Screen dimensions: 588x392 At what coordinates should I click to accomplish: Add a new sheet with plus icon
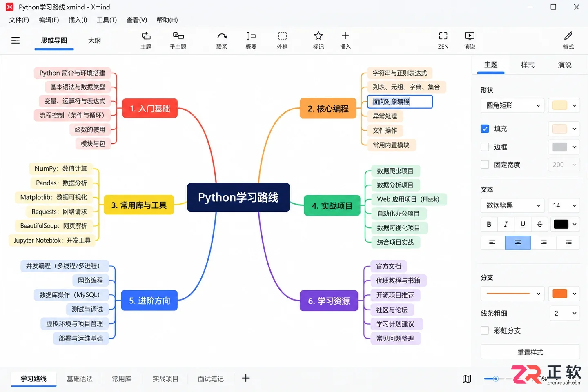tap(246, 378)
